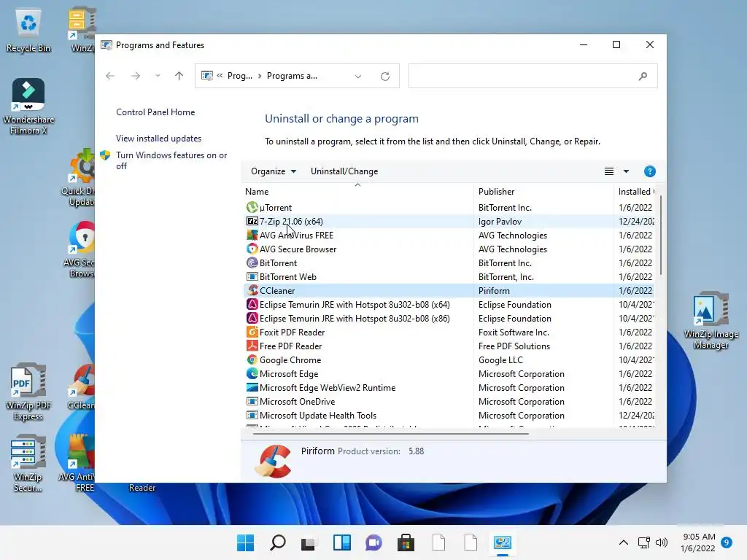Click the Google LLC publisher cell

pos(500,360)
